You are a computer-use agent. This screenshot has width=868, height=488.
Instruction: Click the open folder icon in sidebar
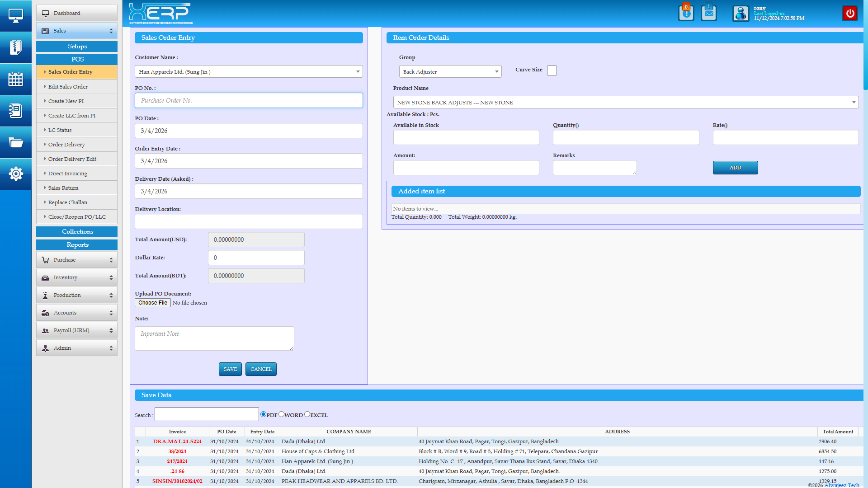pyautogui.click(x=15, y=142)
